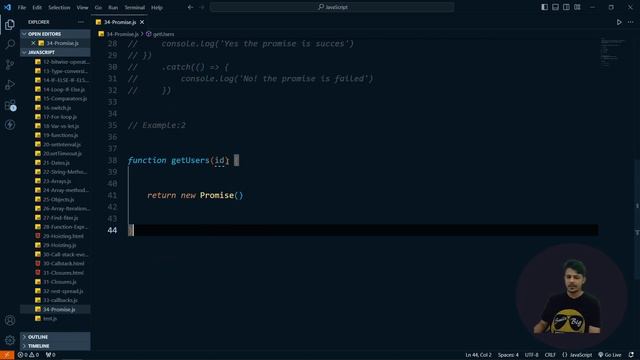Click 34-Promise.js in the breadcrumb
This screenshot has width=640, height=360.
click(x=122, y=34)
